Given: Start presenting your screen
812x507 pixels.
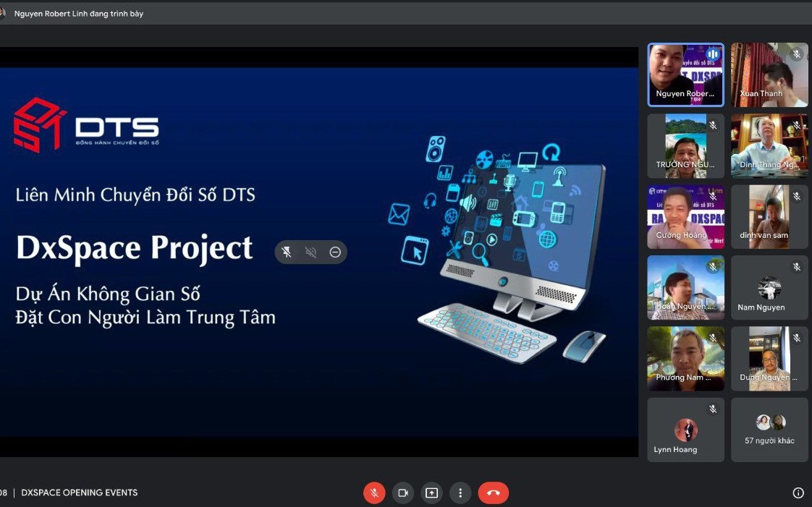Looking at the screenshot, I should pos(431,493).
